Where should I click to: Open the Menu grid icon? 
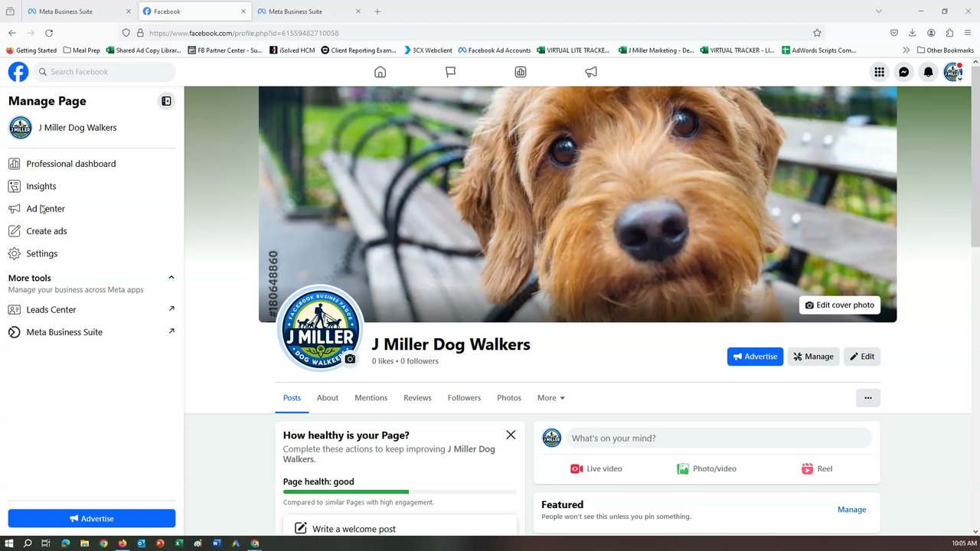pos(879,72)
